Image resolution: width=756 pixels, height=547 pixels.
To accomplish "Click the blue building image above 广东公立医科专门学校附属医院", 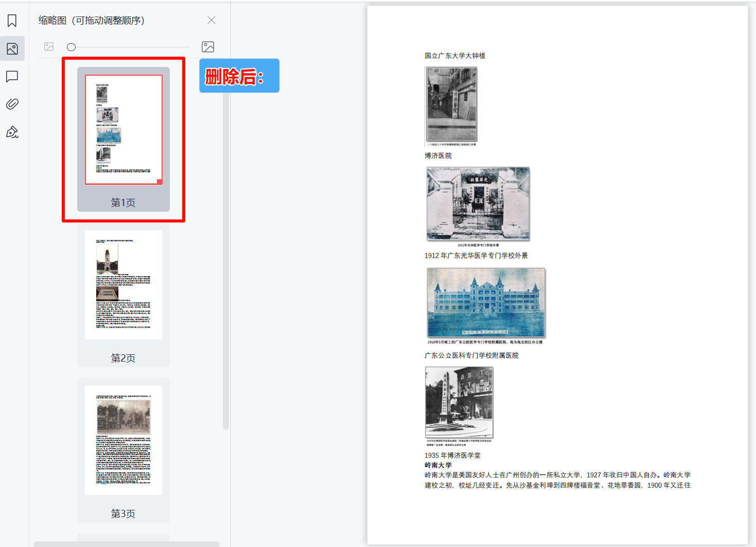I will tap(486, 303).
